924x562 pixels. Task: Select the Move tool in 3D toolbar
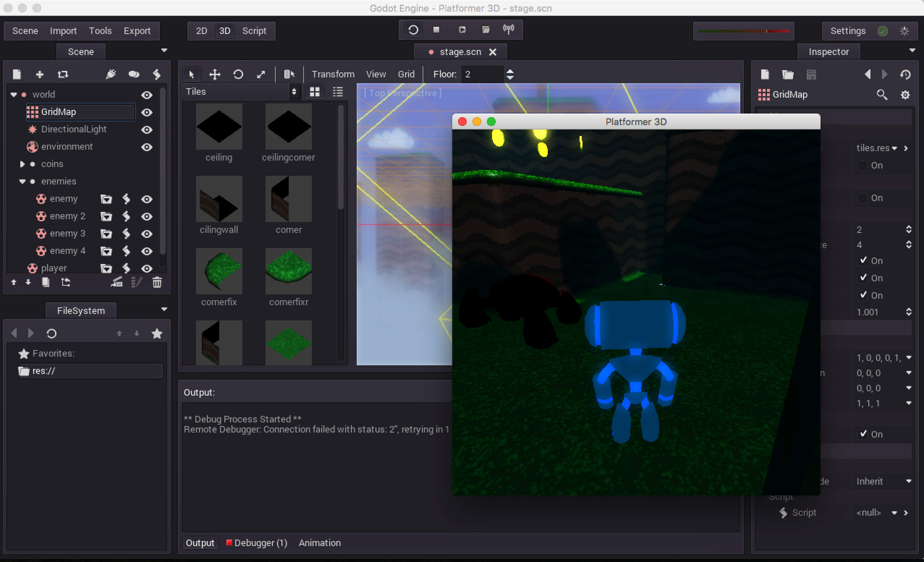click(x=215, y=74)
